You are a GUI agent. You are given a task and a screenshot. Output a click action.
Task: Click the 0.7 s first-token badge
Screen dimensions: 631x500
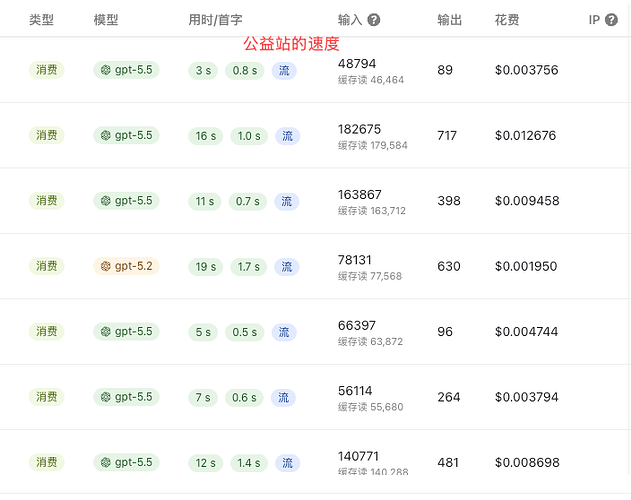[247, 201]
